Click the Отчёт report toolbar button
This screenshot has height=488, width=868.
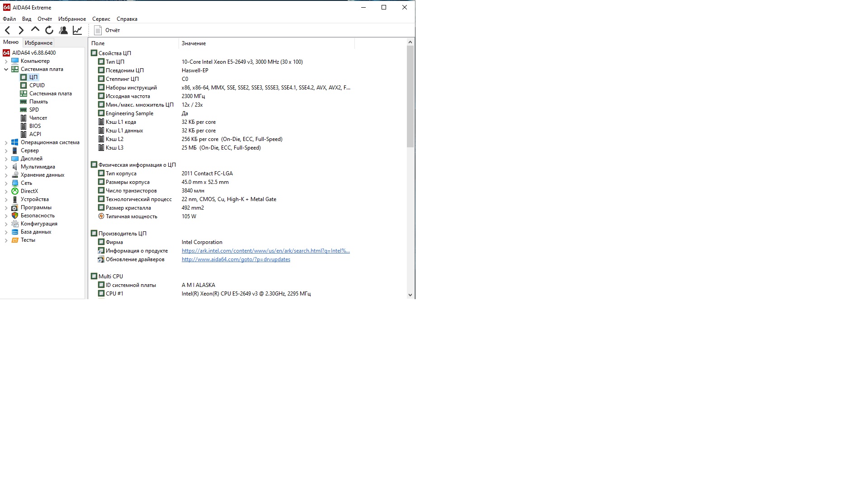tap(107, 30)
